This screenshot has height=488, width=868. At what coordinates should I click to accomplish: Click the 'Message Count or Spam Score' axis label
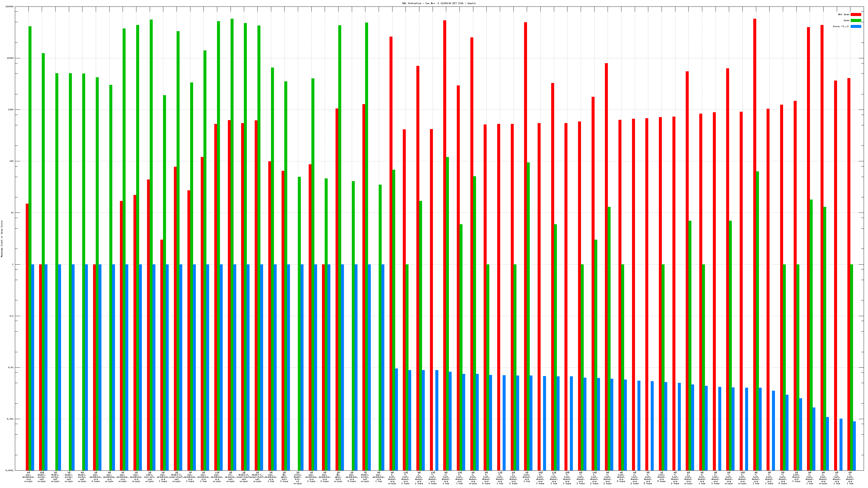(2, 239)
